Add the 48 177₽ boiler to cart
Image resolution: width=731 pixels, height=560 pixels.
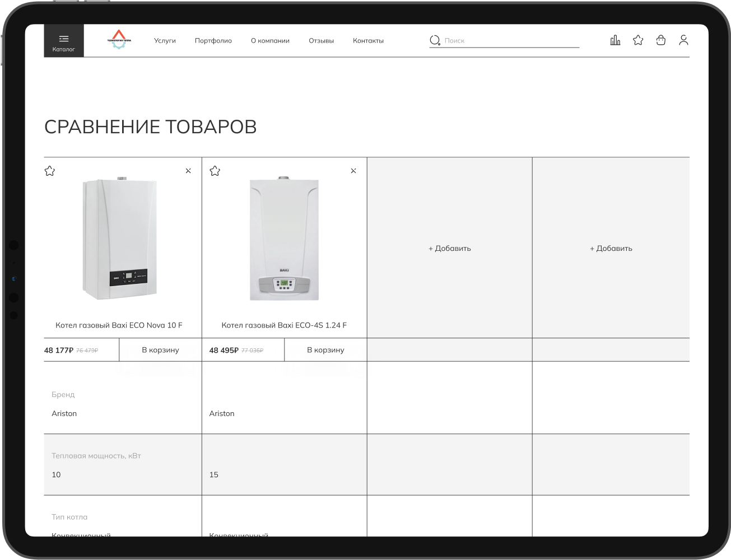(x=160, y=350)
